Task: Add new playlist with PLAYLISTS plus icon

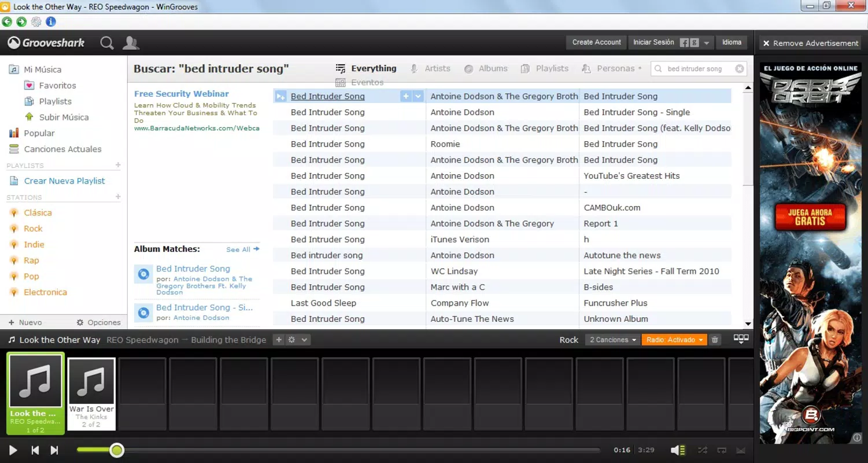Action: click(118, 165)
